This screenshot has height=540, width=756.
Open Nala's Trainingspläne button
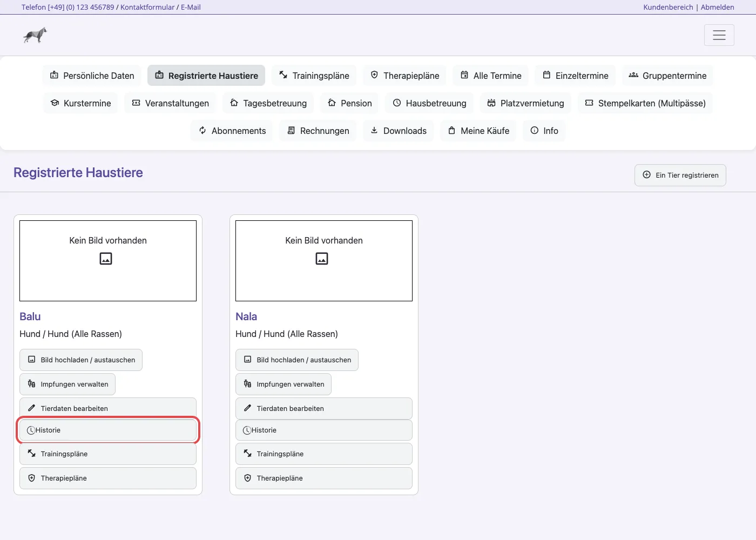click(x=324, y=454)
